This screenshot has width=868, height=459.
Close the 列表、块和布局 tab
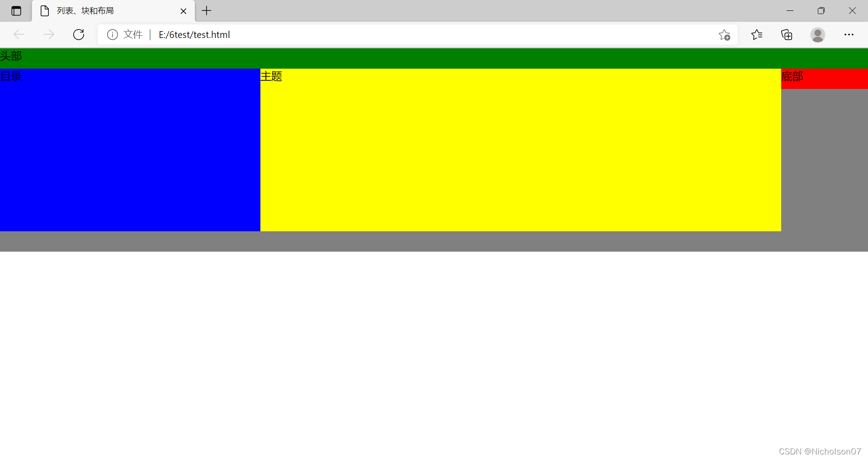point(184,11)
